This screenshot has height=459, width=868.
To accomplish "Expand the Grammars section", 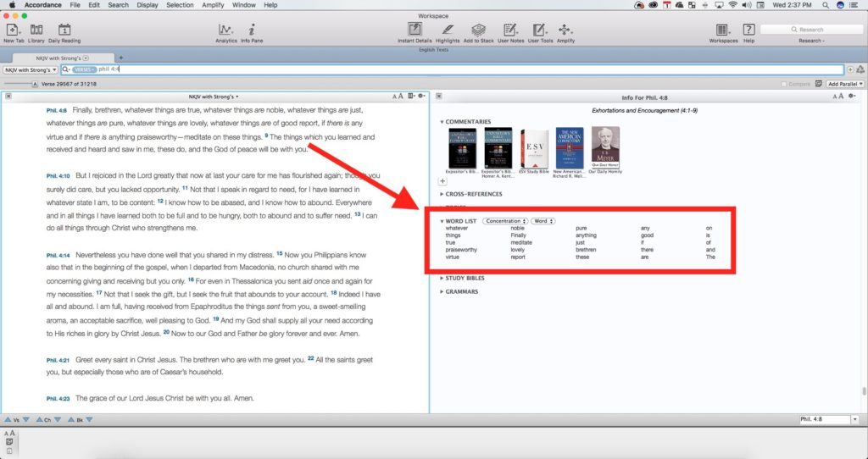I will 442,291.
